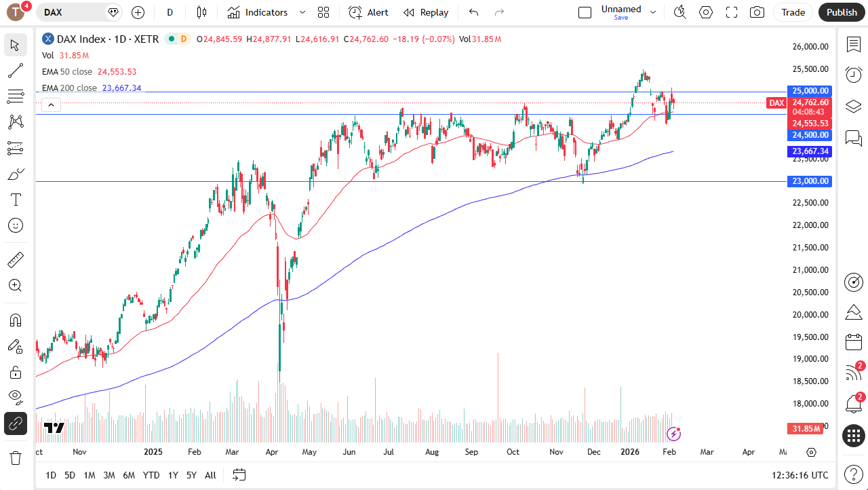
Task: Enter fullscreen mode
Action: click(x=732, y=12)
